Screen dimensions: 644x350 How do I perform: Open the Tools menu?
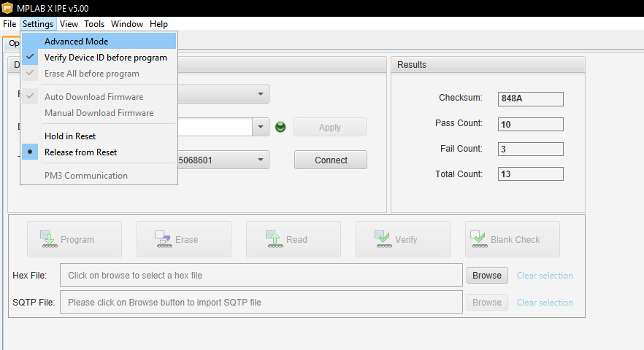[94, 24]
